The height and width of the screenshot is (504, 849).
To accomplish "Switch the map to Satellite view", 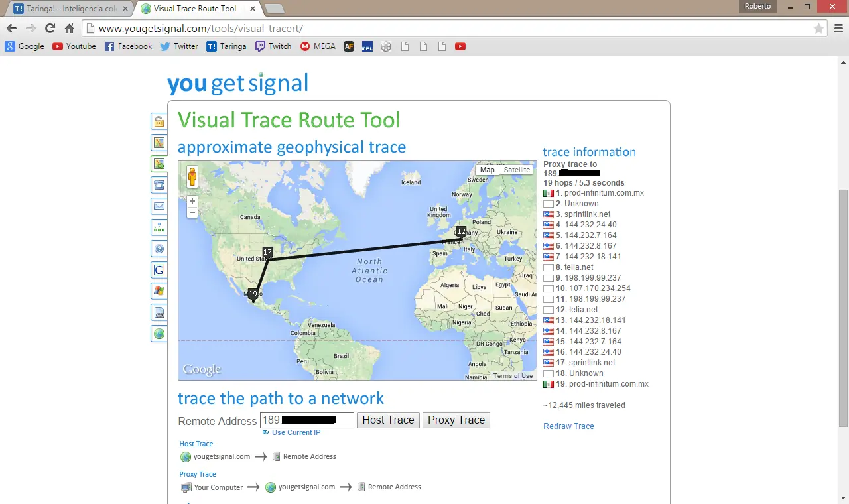I will (517, 170).
